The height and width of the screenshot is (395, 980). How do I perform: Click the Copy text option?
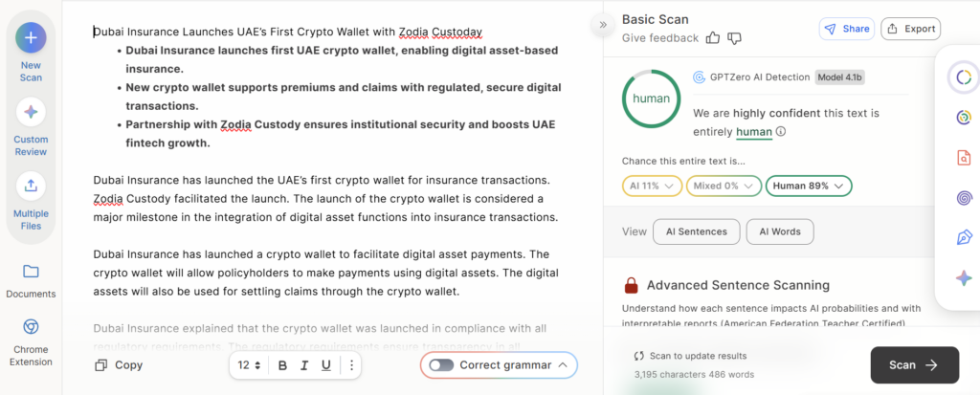[119, 364]
